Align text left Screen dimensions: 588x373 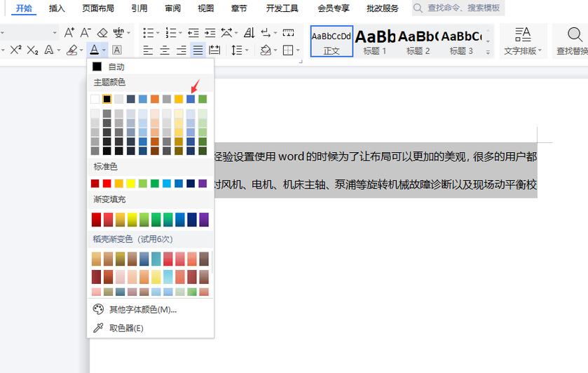(x=148, y=50)
